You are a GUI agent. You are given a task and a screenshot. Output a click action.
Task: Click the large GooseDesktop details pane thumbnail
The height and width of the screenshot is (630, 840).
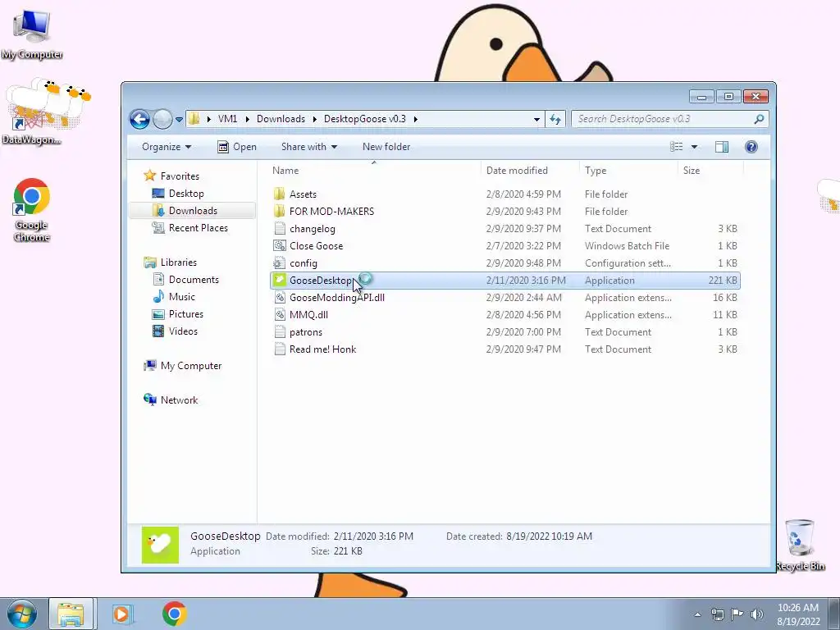point(160,545)
